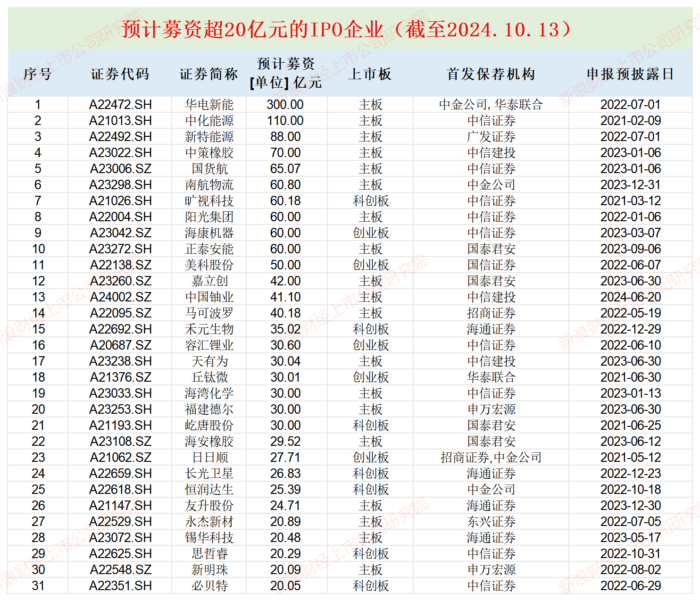Click the stock code A21062.SZ for 日日顺
The height and width of the screenshot is (601, 700).
(x=119, y=457)
